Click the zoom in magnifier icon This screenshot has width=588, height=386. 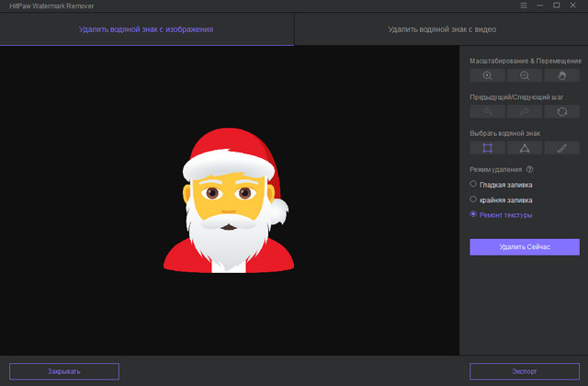pos(487,75)
